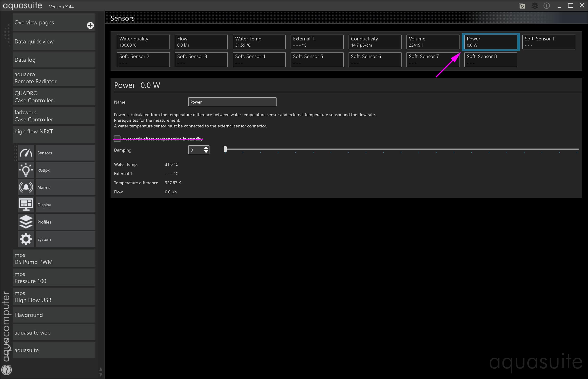Click the info icon in title bar
Image resolution: width=588 pixels, height=379 pixels.
(546, 6)
